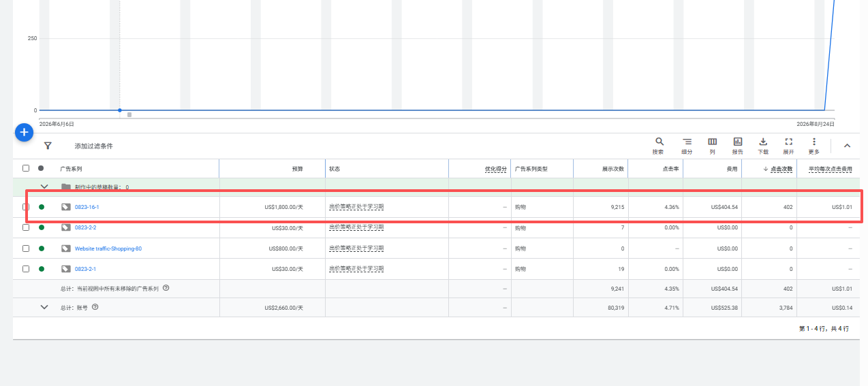This screenshot has width=868, height=386.
Task: Click the blue chart data point marker
Action: click(120, 110)
